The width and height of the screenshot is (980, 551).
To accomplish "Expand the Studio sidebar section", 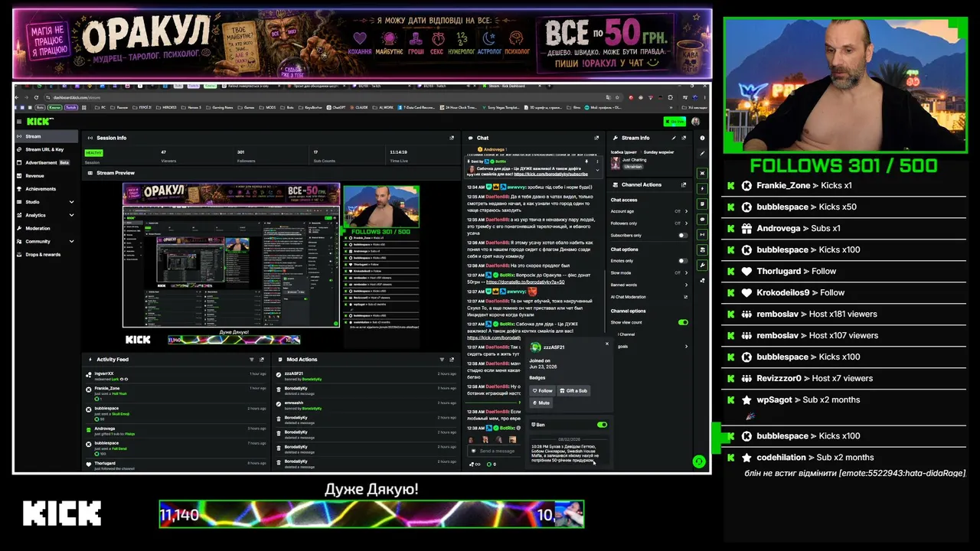I will (71, 202).
